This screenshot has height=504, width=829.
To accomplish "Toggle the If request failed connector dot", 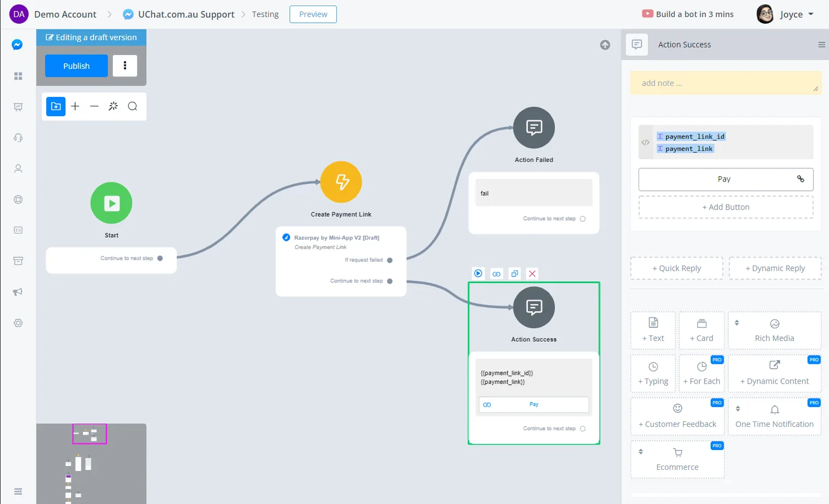I will (390, 260).
